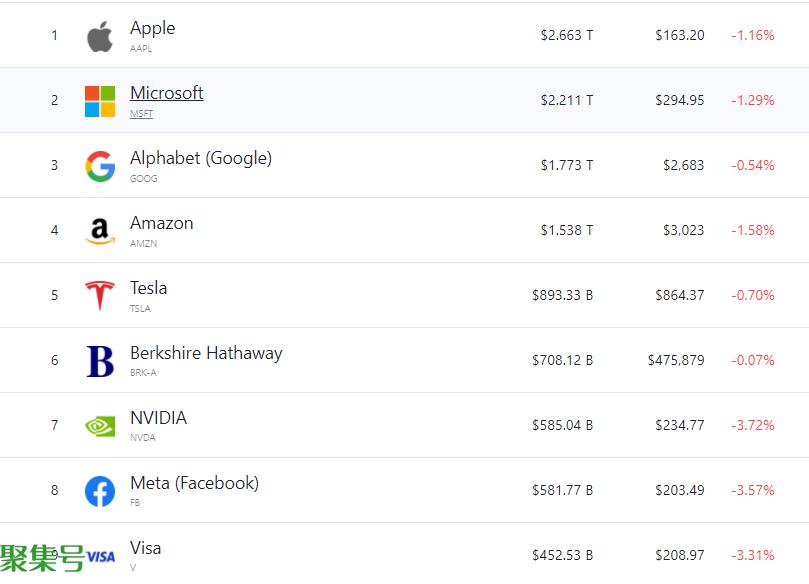Select the NVIDIA company name
Screen dimensions: 809x584
click(x=158, y=418)
